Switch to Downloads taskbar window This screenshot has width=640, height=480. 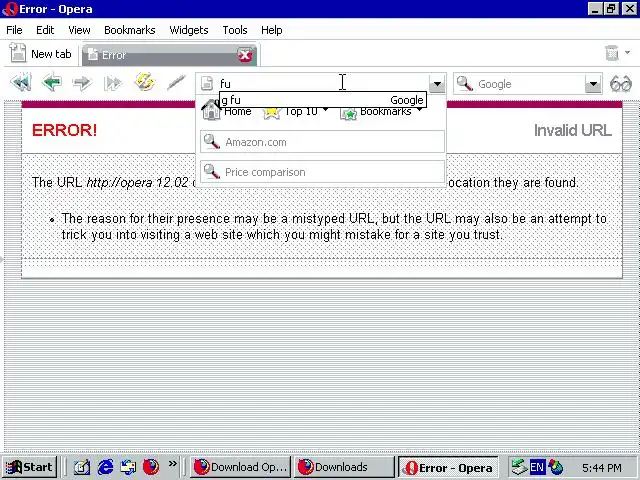[344, 467]
